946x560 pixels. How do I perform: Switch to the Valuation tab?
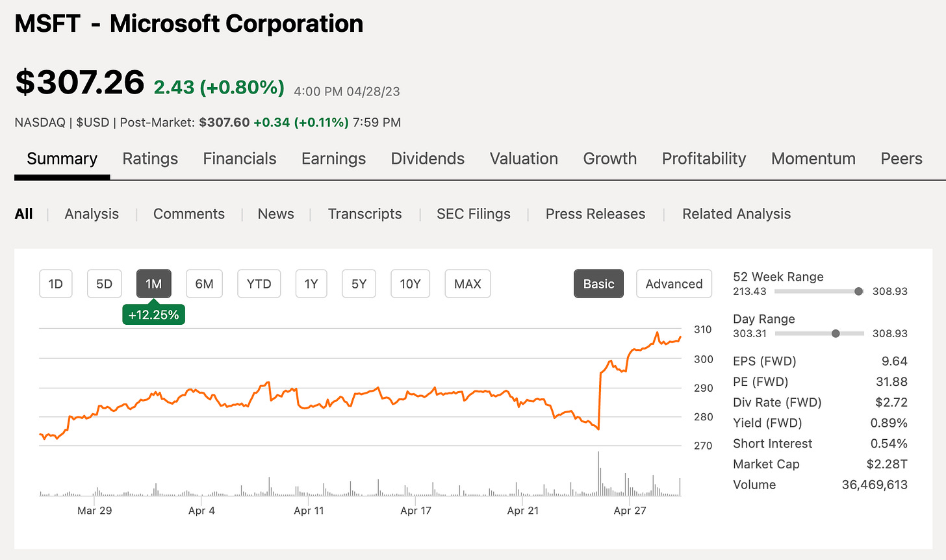[x=524, y=159]
